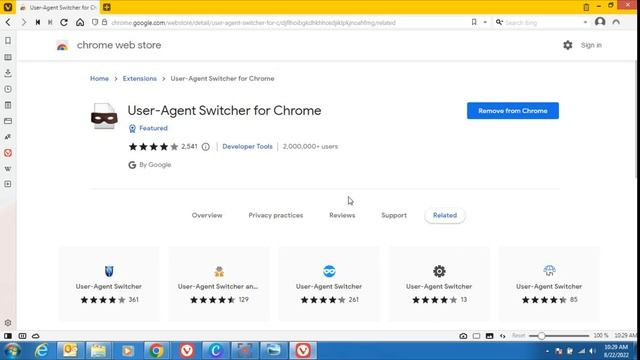Capture page with the camera icon
Viewport: 640px width, 360px height.
pyautogui.click(x=463, y=336)
